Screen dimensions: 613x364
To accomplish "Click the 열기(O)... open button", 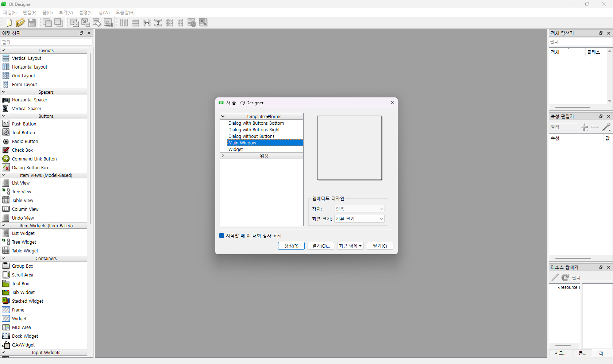I will [321, 246].
